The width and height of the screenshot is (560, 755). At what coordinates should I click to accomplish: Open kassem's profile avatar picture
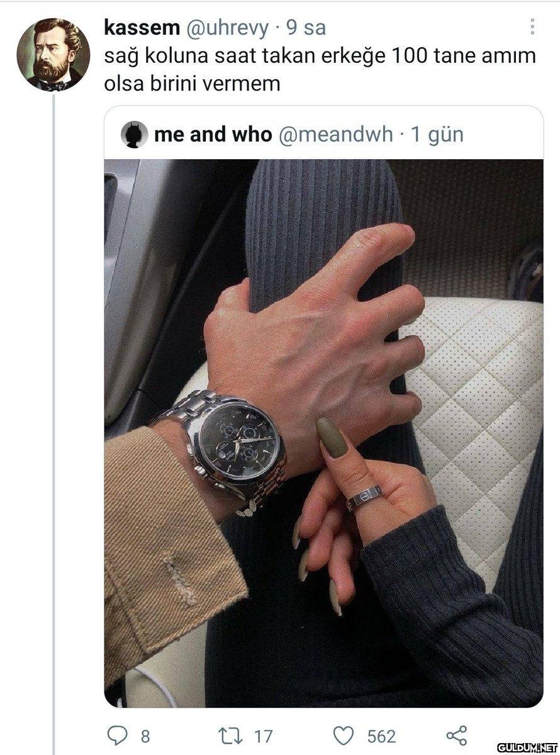54,54
